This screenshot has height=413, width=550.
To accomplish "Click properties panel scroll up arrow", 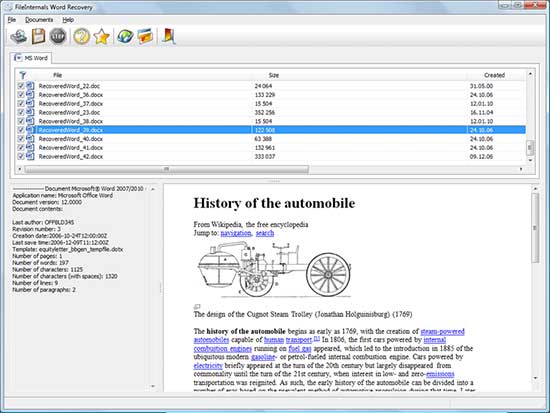I will click(x=153, y=189).
